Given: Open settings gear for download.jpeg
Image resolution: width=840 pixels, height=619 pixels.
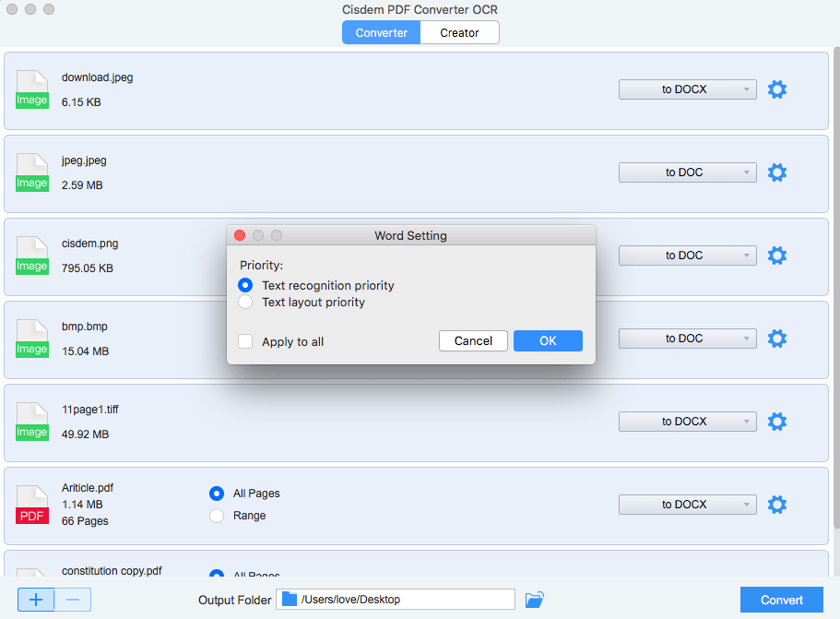Looking at the screenshot, I should 777,89.
